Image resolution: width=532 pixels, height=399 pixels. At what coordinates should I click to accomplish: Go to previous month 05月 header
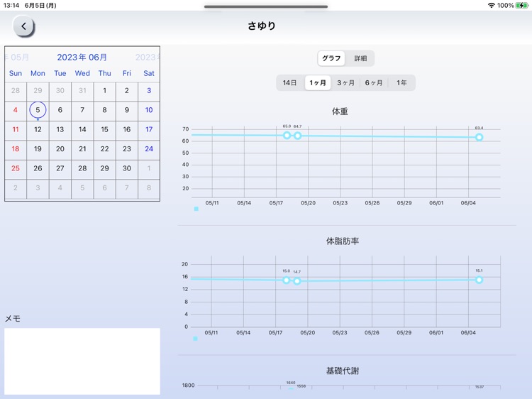tap(18, 58)
